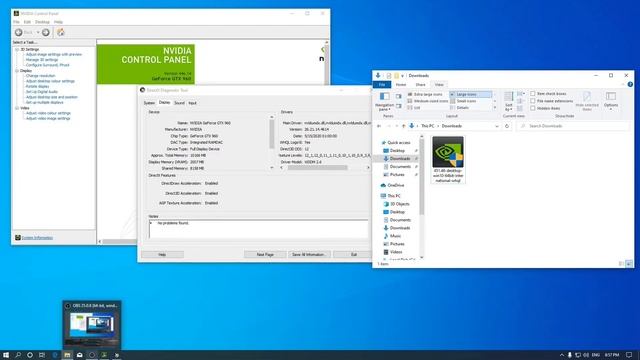The image size is (640, 360).
Task: Click the taskbar Search icon
Action: click(x=18, y=355)
